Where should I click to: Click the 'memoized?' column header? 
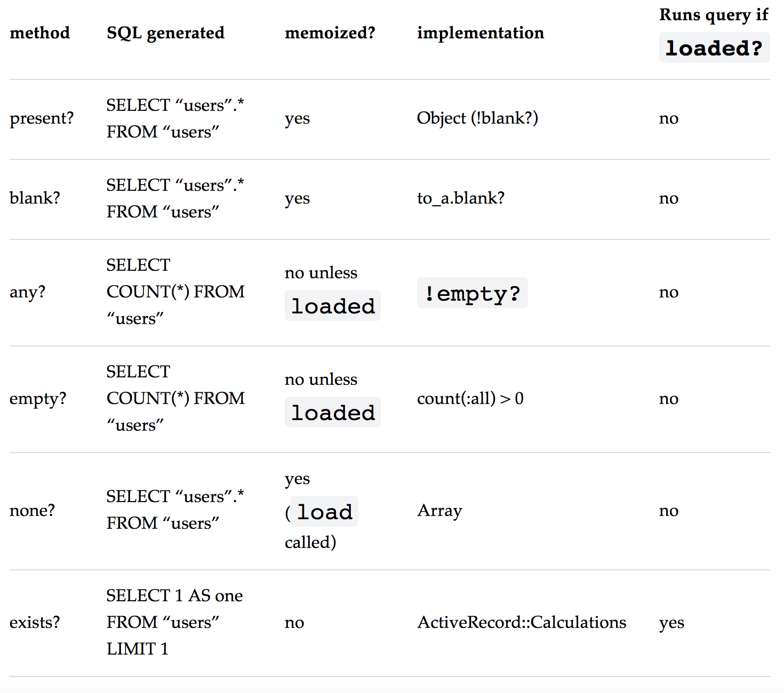click(330, 33)
